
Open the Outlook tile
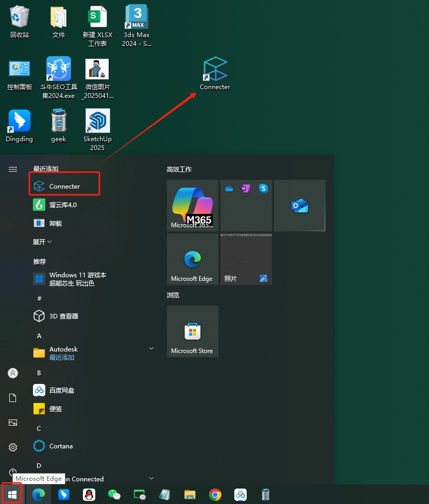[x=299, y=205]
